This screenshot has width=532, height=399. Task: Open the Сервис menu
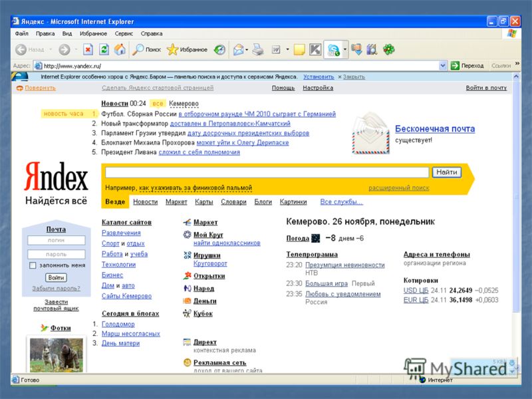point(124,34)
